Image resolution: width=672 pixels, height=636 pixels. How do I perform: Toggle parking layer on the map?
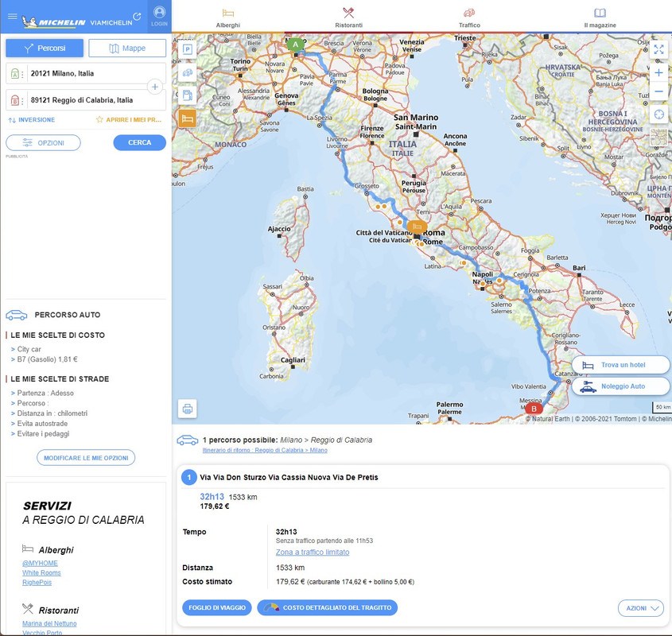tap(188, 48)
